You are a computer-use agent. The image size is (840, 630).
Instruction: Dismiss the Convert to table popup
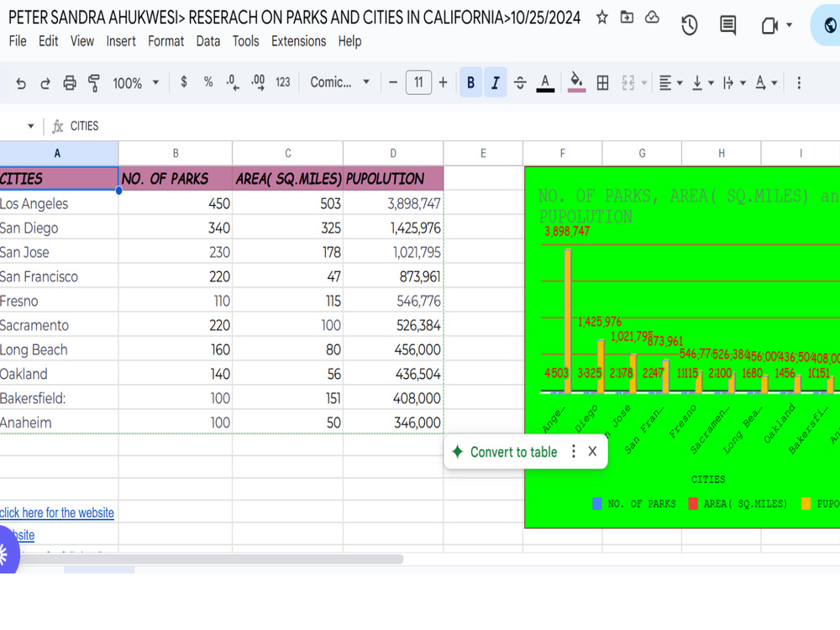coord(592,452)
